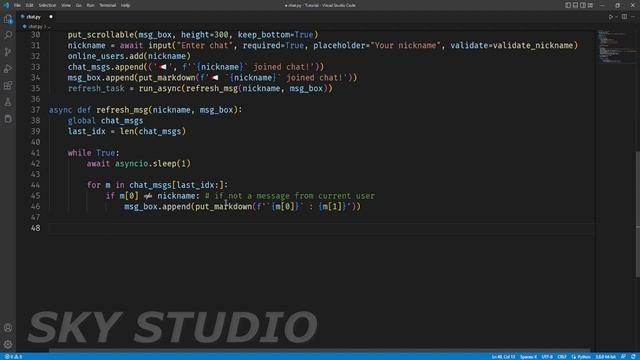Open the View menu
This screenshot has width=640, height=360.
66,5
